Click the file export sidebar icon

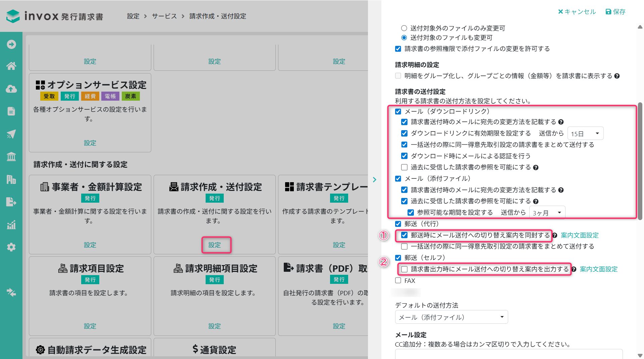pyautogui.click(x=11, y=202)
